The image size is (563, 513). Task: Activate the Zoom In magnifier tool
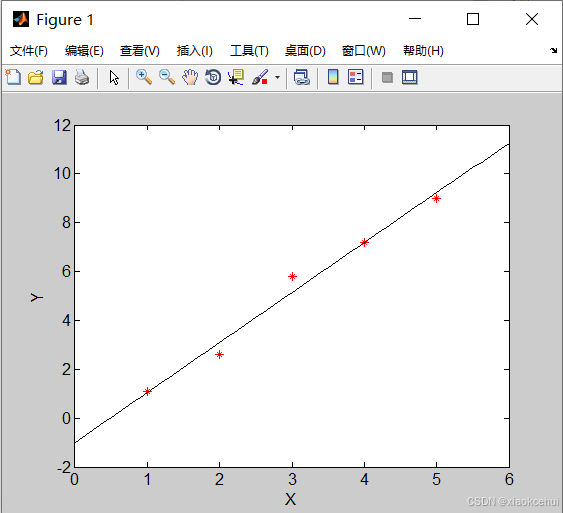click(144, 77)
